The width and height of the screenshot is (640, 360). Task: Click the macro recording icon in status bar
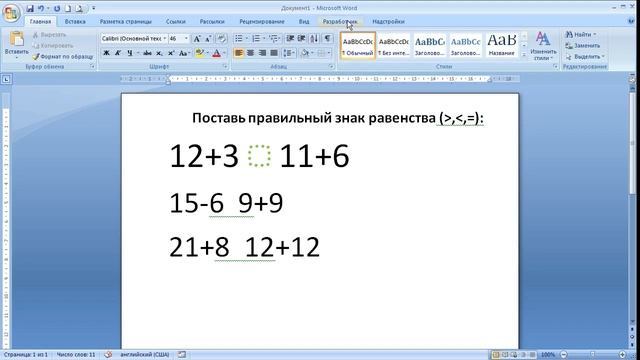(x=182, y=355)
